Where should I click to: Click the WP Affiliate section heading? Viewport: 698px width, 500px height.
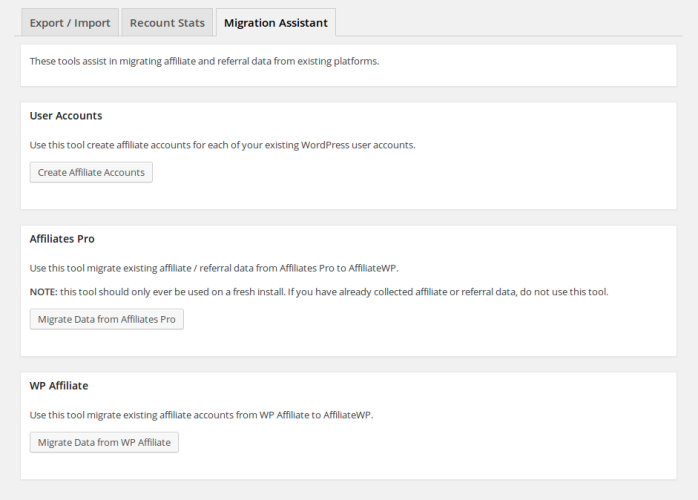[59, 386]
